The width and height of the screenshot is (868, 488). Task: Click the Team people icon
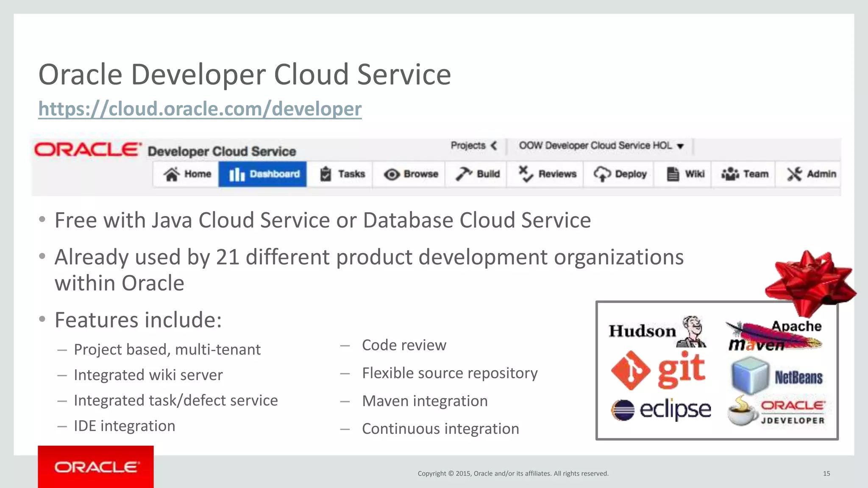click(x=730, y=174)
